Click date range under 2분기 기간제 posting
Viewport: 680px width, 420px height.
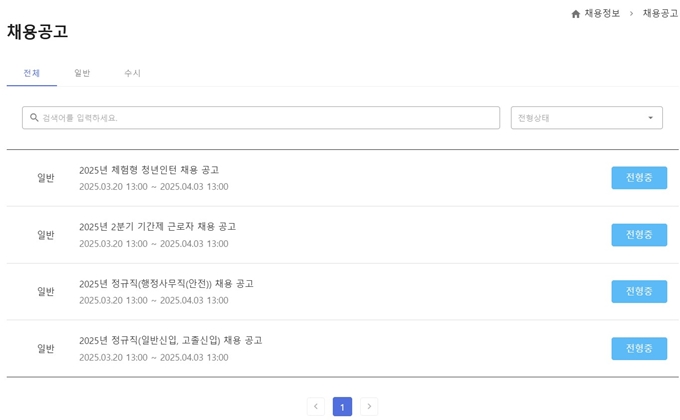154,244
